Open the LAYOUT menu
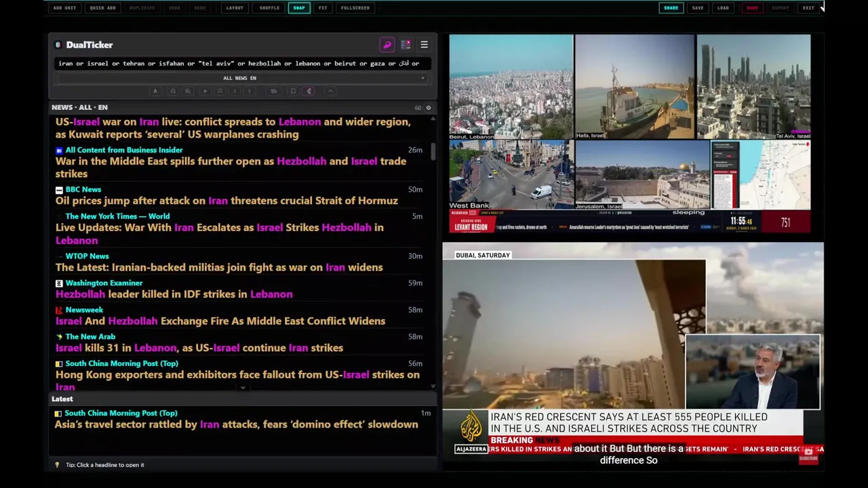The image size is (868, 488). pyautogui.click(x=235, y=7)
